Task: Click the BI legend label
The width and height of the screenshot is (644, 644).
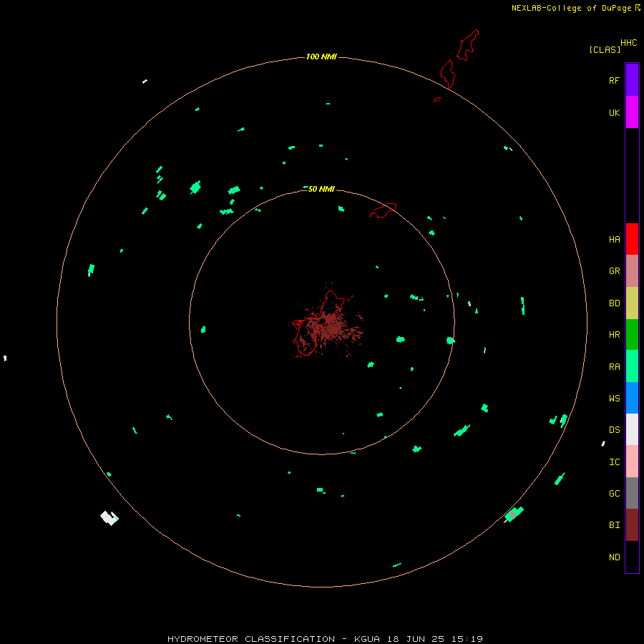Action: coord(614,525)
